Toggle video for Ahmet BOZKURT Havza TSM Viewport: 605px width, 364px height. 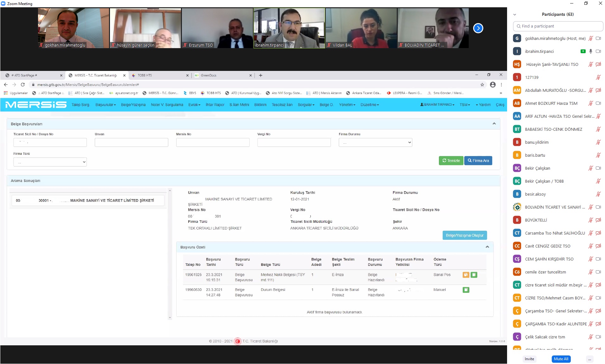click(x=598, y=103)
